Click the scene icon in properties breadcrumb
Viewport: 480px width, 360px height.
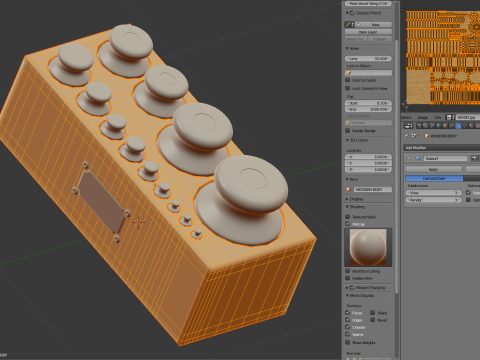click(414, 136)
